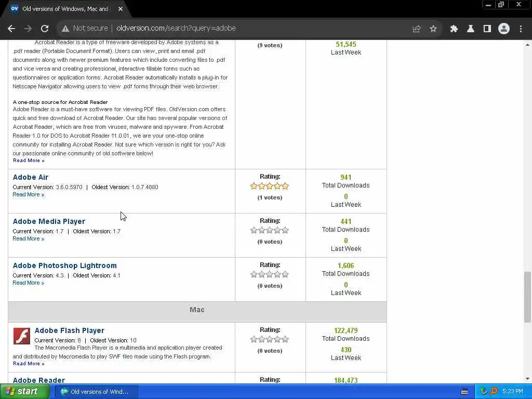Click the page scrollbar thumb
The image size is (532, 399).
click(527, 297)
